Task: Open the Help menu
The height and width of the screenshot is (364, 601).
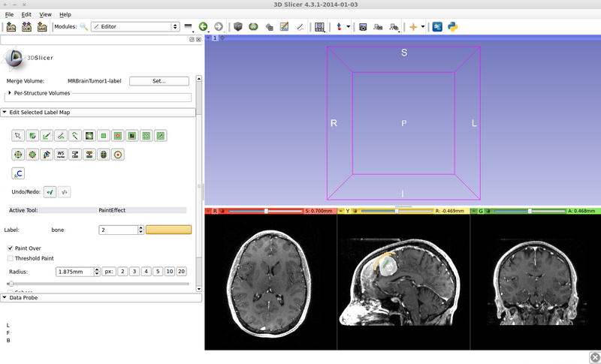Action: point(65,14)
